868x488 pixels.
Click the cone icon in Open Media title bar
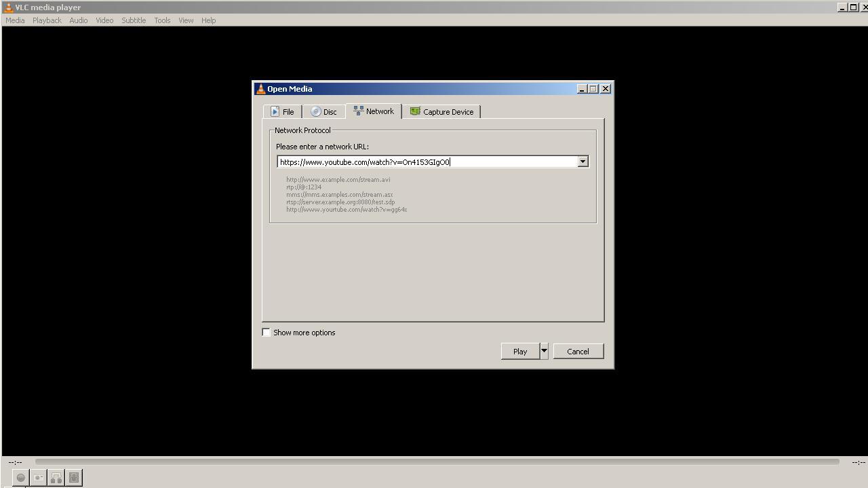coord(260,89)
